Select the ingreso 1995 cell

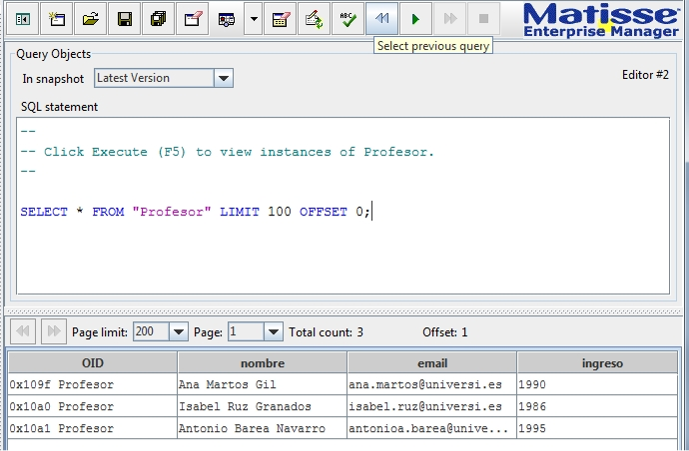point(598,428)
